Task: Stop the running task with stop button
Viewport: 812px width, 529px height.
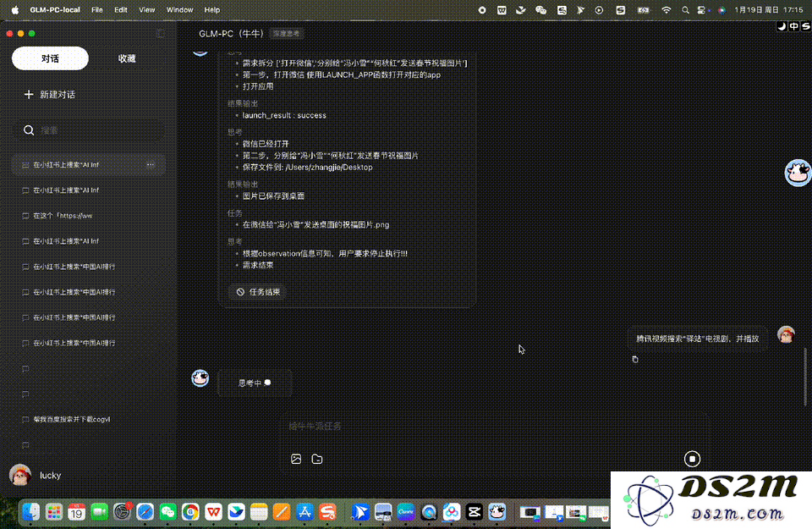Action: click(692, 459)
